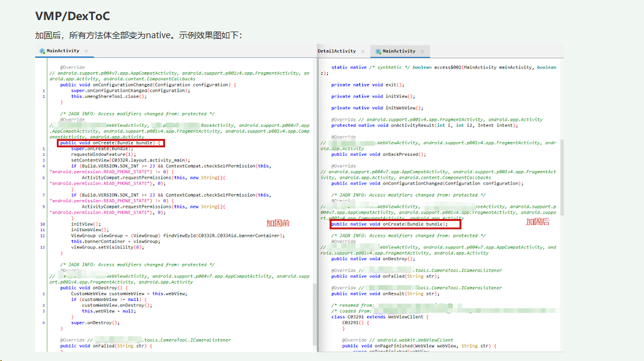
Task: Click line number 13 in left gutter
Action: [42, 248]
